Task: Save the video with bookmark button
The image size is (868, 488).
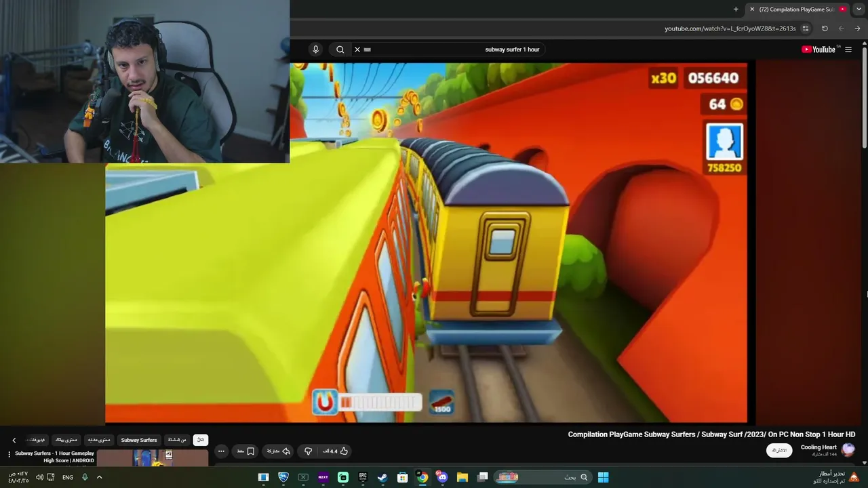Action: pyautogui.click(x=245, y=451)
